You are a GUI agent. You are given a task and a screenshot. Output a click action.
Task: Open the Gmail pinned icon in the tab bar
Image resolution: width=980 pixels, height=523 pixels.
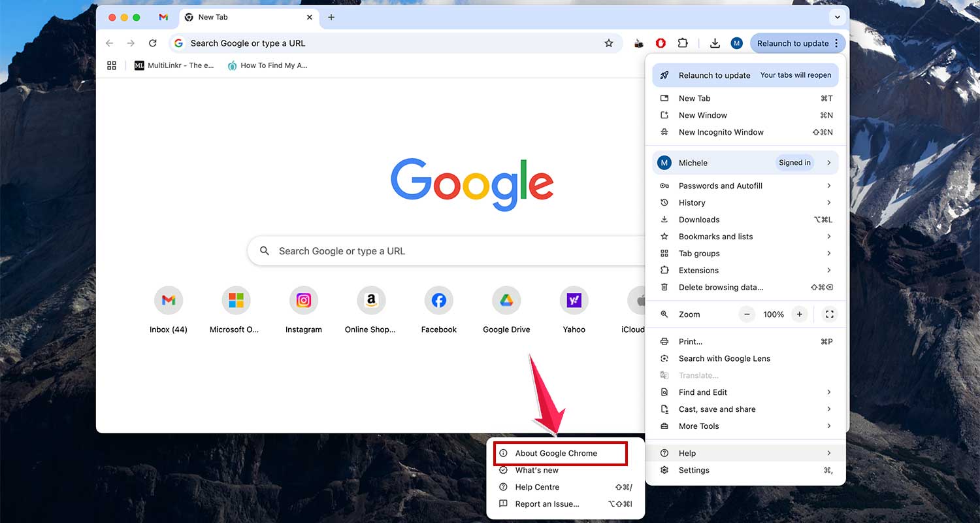pos(163,17)
